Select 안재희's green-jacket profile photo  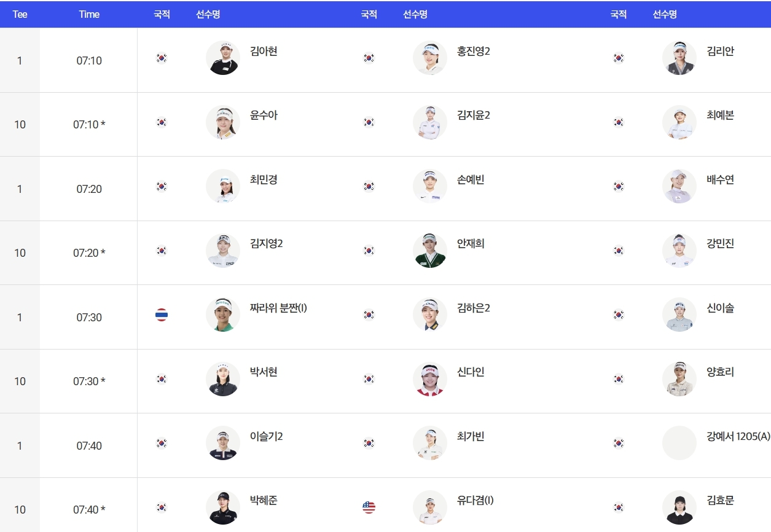pos(430,251)
